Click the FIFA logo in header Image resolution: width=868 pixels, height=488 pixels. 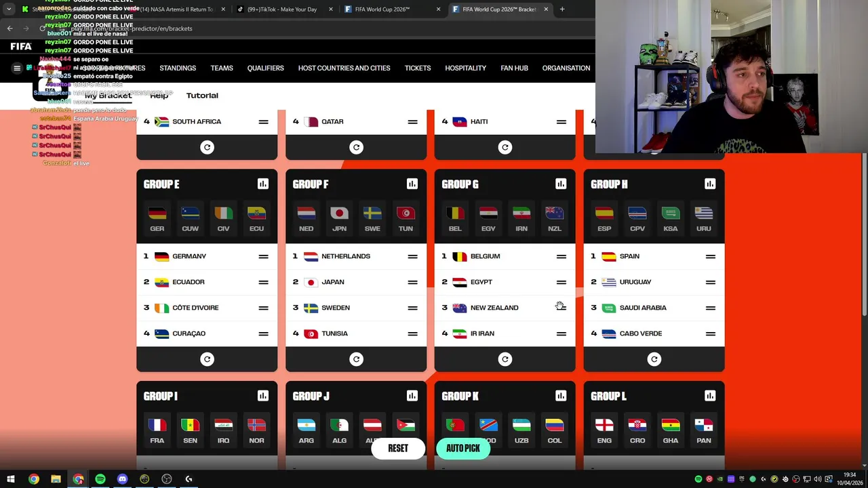click(21, 46)
